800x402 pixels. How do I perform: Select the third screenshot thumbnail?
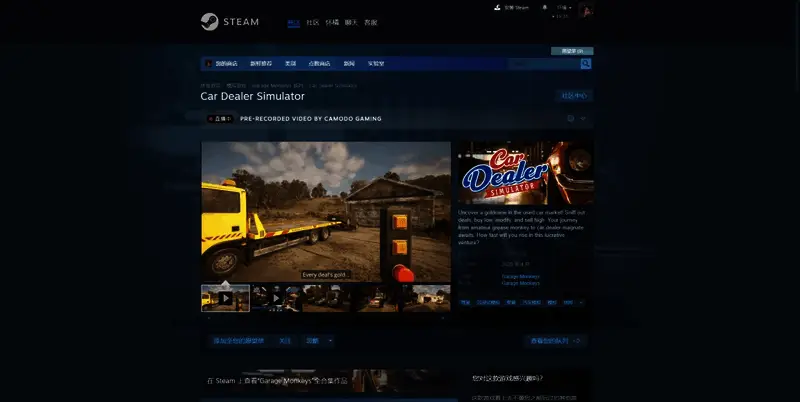tap(325, 298)
